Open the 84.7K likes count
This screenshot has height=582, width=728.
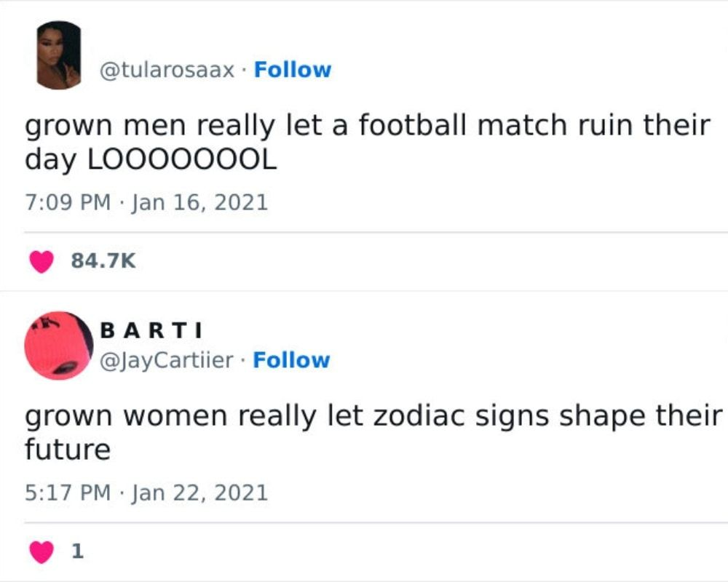103,261
